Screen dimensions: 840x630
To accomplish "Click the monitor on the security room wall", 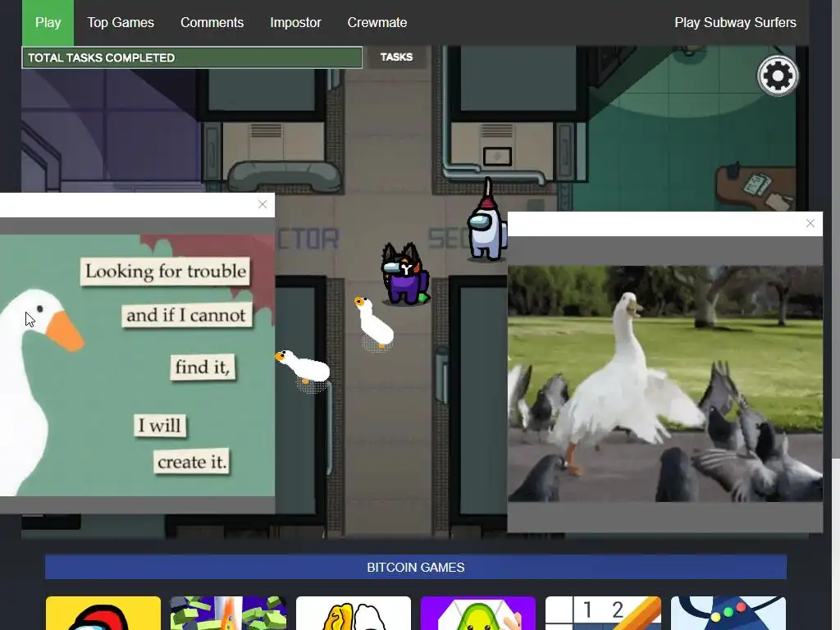I will [x=497, y=156].
